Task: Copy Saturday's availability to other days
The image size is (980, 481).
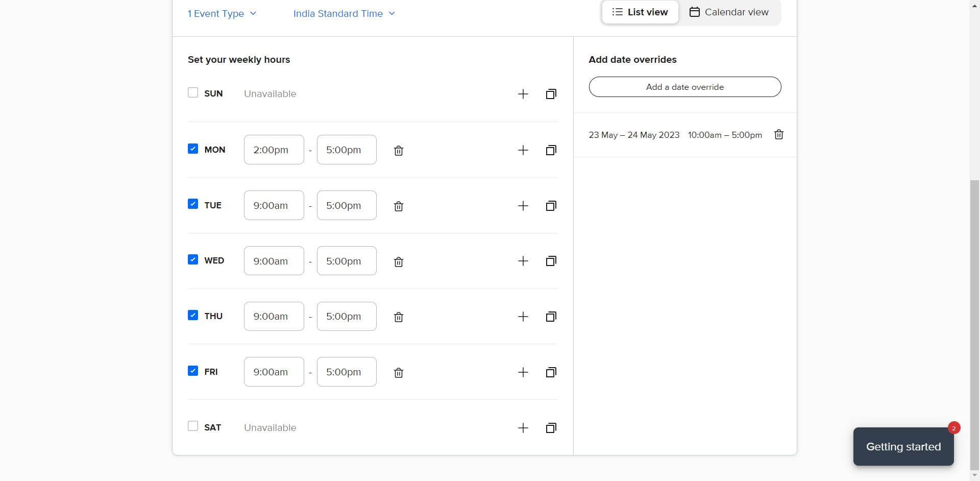Action: 551,428
